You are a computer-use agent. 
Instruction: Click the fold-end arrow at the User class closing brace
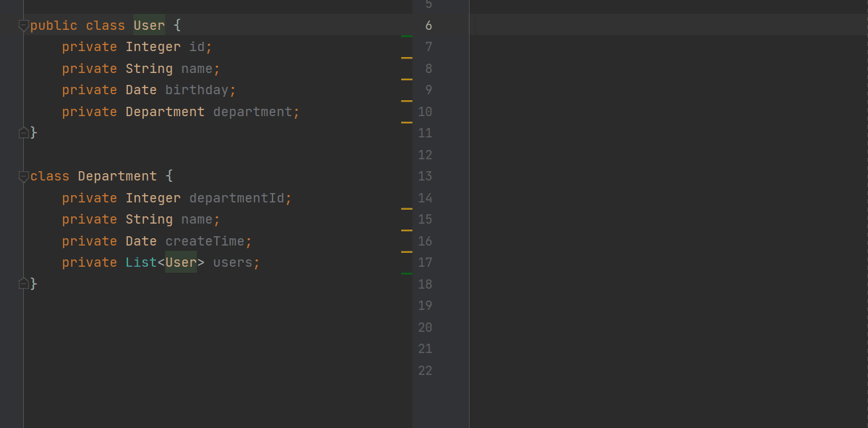[23, 132]
